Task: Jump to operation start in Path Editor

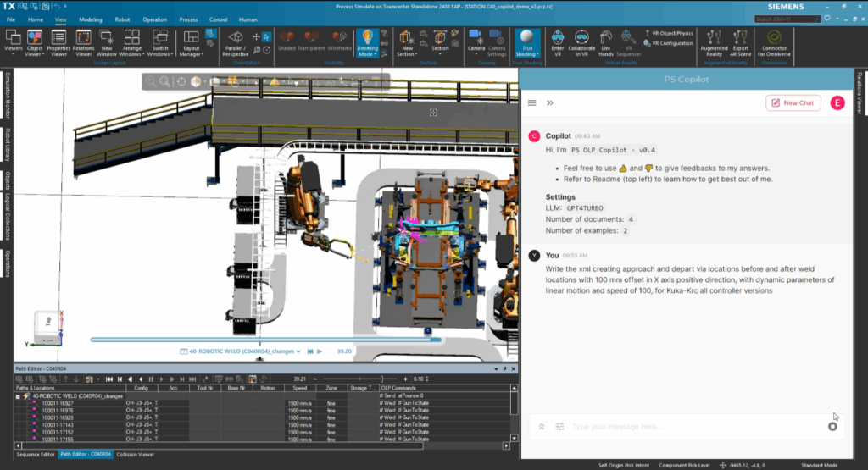Action: [x=109, y=379]
